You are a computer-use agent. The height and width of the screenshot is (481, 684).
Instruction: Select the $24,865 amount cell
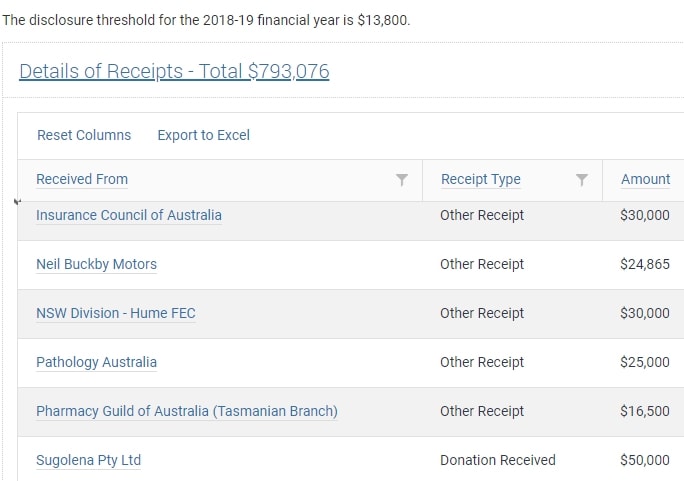click(x=645, y=264)
